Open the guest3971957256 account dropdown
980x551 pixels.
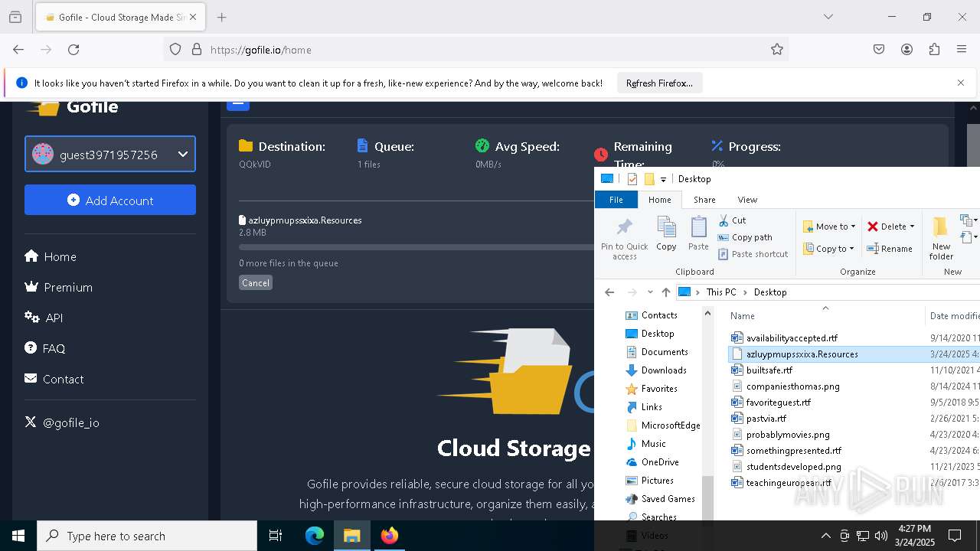(110, 154)
